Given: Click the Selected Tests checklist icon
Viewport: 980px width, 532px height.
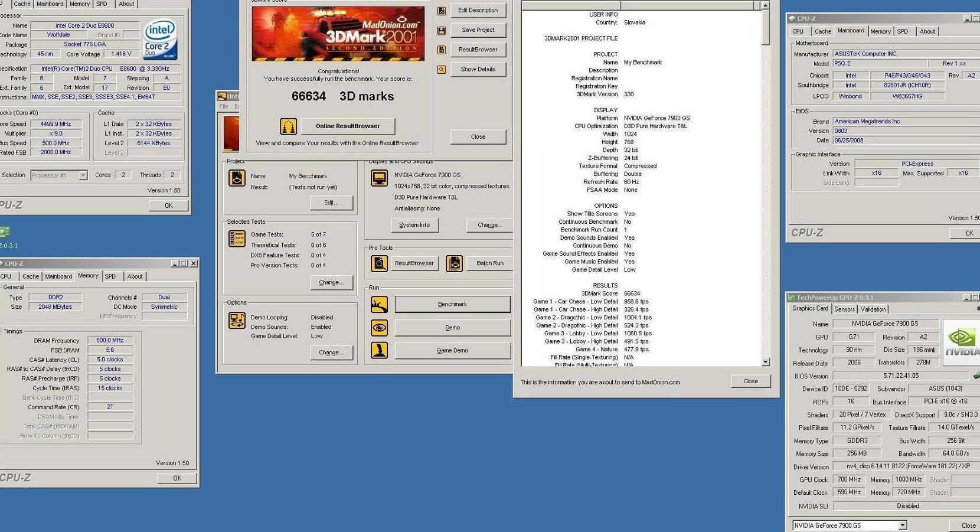Looking at the screenshot, I should [237, 239].
